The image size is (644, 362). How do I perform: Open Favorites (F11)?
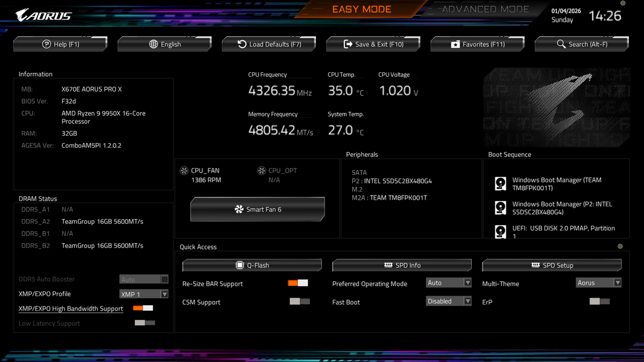[x=478, y=44]
